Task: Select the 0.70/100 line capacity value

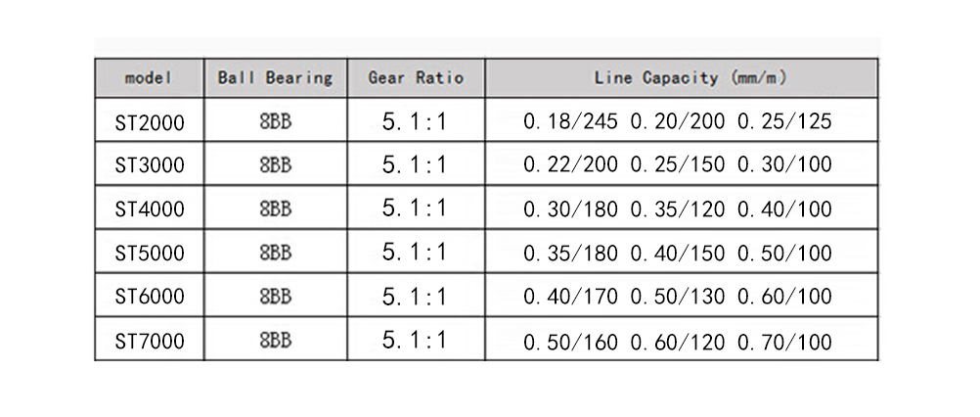Action: (783, 342)
